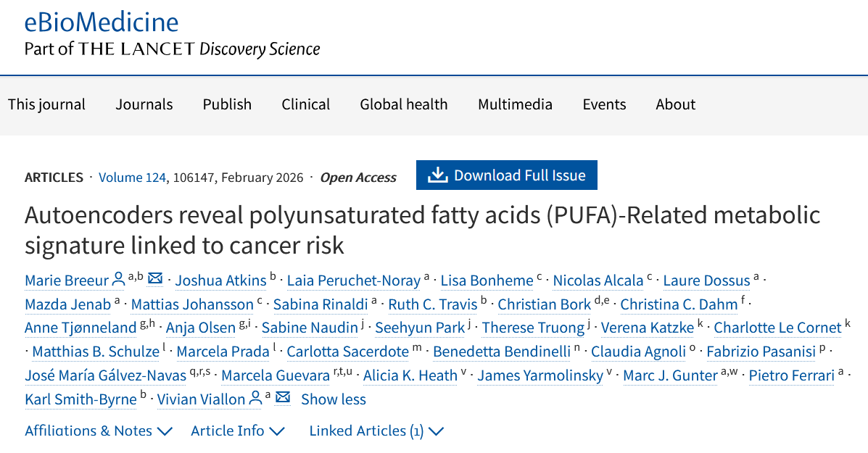Open the eBioMedicine home logo
Viewport: 868px width, 453px height.
pos(102,22)
